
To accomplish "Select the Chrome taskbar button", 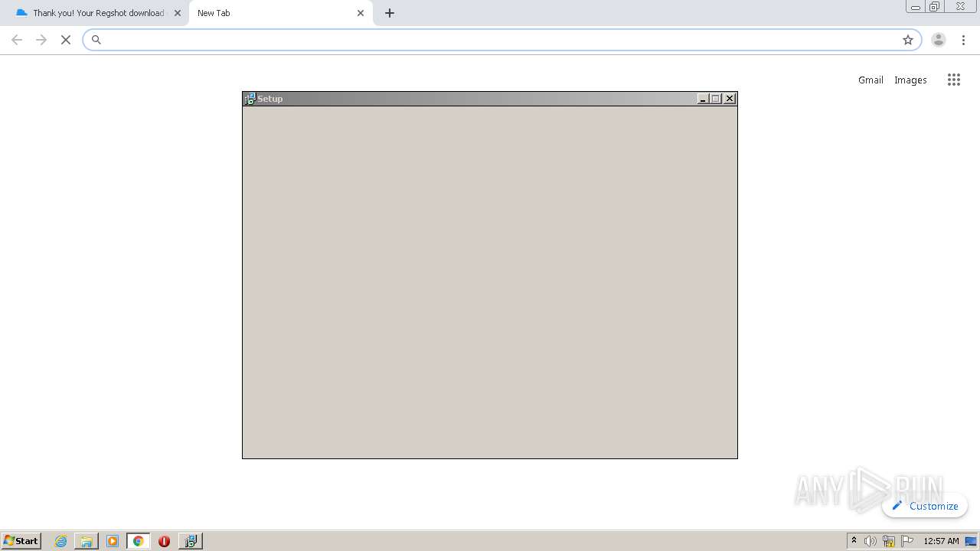I will pos(138,541).
